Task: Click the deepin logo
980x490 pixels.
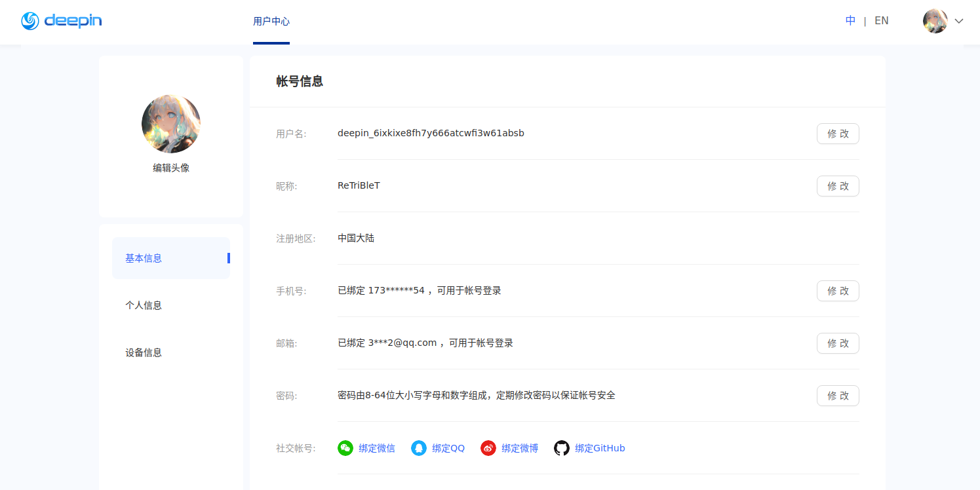Action: tap(61, 20)
